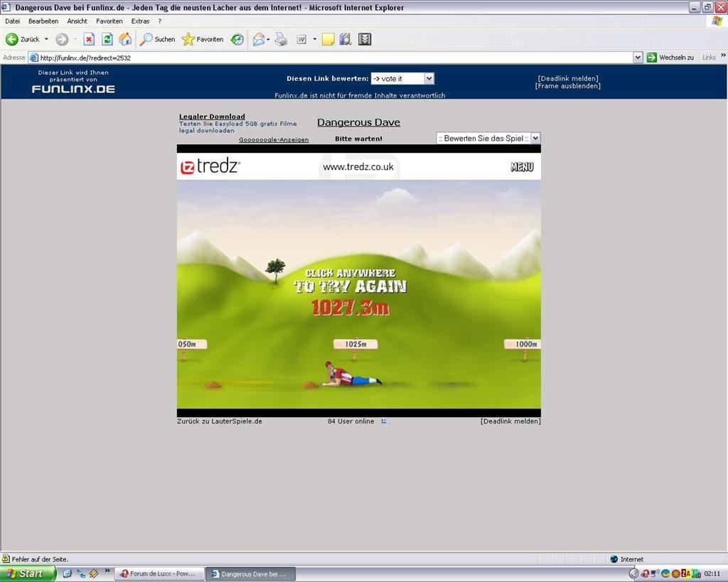Open the Datei menu

13,21
